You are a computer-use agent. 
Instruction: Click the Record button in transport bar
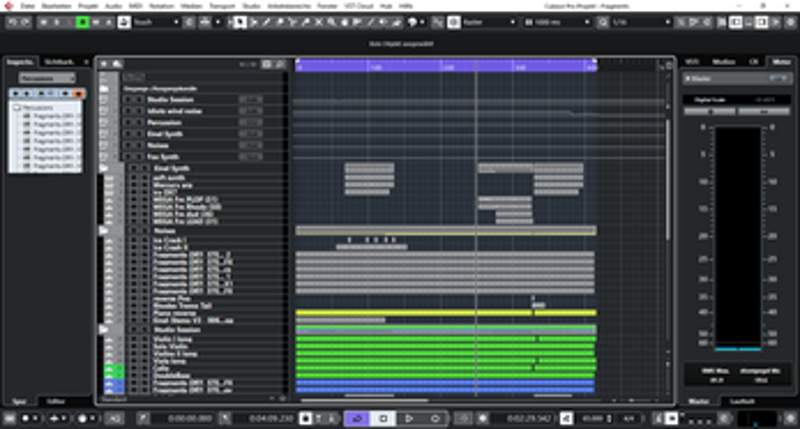coord(435,417)
